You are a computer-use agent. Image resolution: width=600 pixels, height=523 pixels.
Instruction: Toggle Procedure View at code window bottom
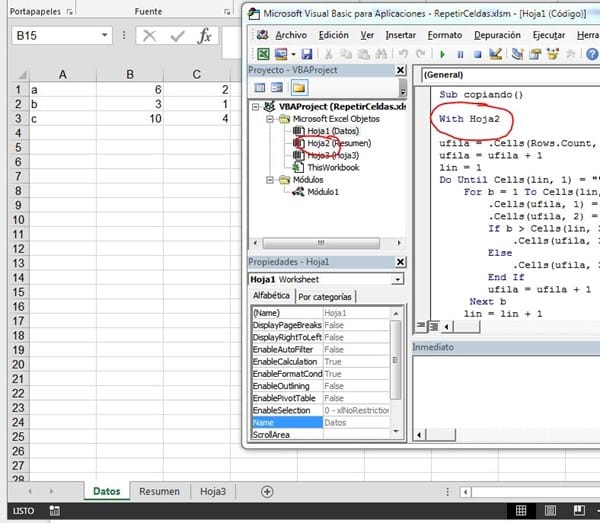click(x=420, y=326)
